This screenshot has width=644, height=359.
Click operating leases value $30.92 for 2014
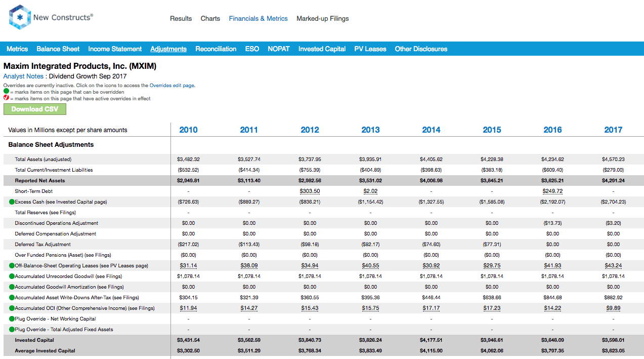(x=431, y=266)
